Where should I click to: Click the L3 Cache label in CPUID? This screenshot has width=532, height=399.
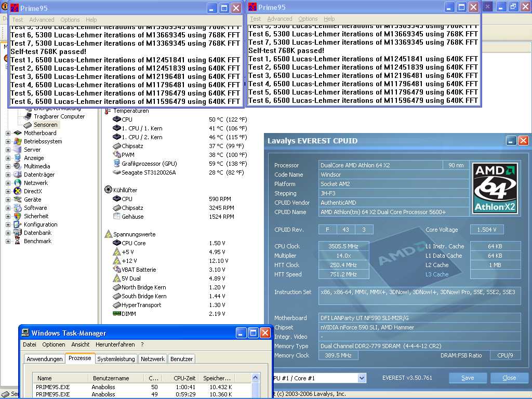[437, 274]
